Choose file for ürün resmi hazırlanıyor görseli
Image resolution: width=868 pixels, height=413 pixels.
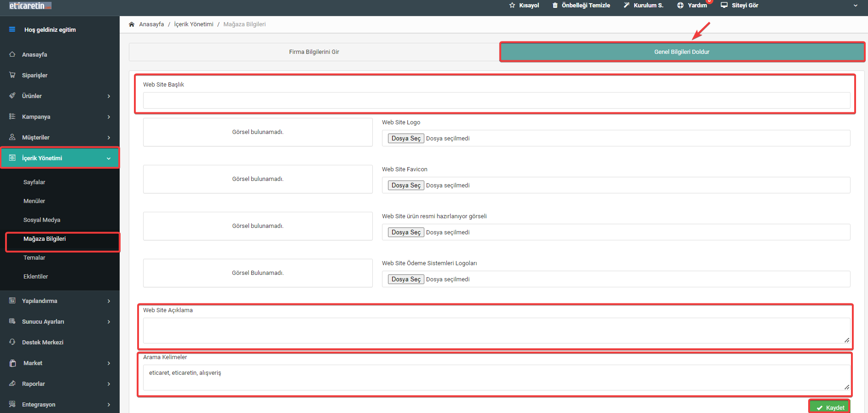pyautogui.click(x=406, y=232)
